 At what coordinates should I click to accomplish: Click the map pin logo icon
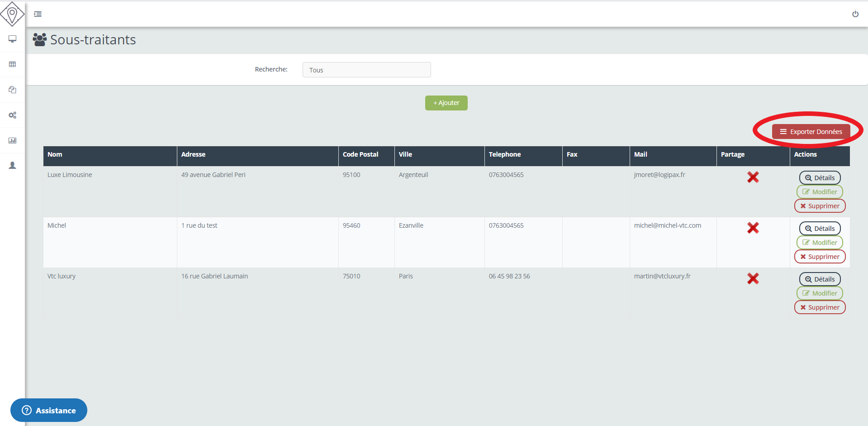[x=12, y=14]
